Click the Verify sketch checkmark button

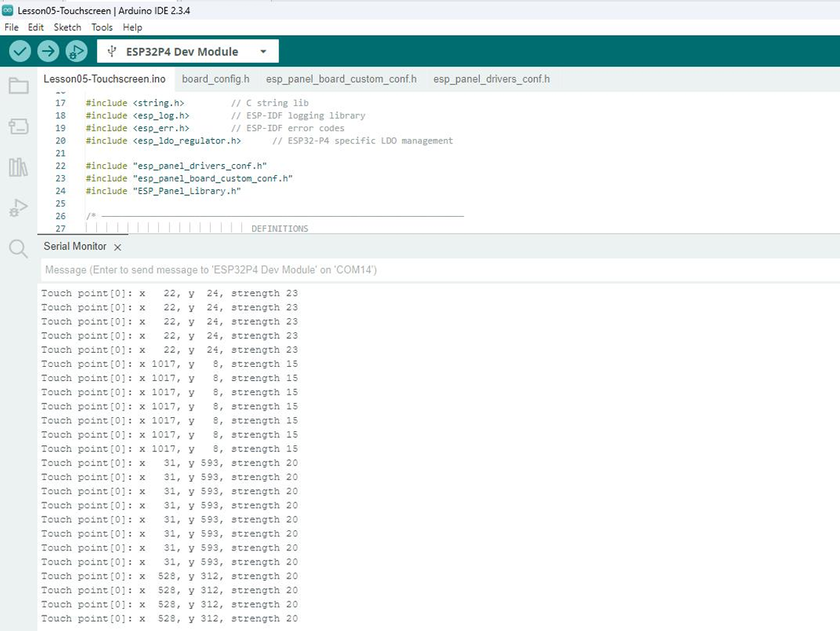tap(20, 52)
